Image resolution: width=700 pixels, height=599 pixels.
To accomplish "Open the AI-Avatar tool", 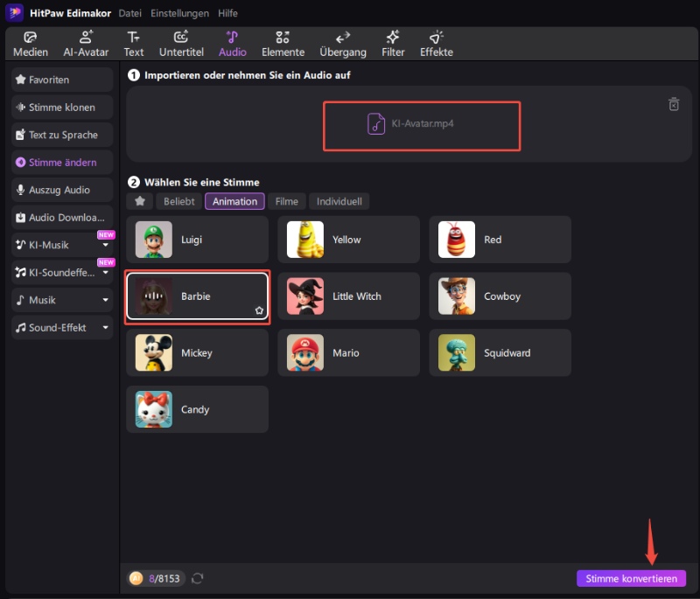I will pyautogui.click(x=86, y=44).
